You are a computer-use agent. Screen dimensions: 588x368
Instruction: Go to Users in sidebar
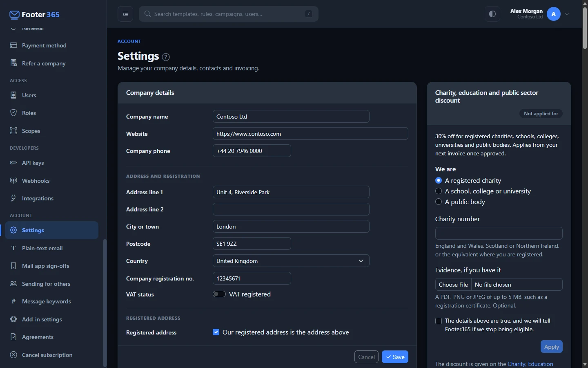click(x=51, y=95)
